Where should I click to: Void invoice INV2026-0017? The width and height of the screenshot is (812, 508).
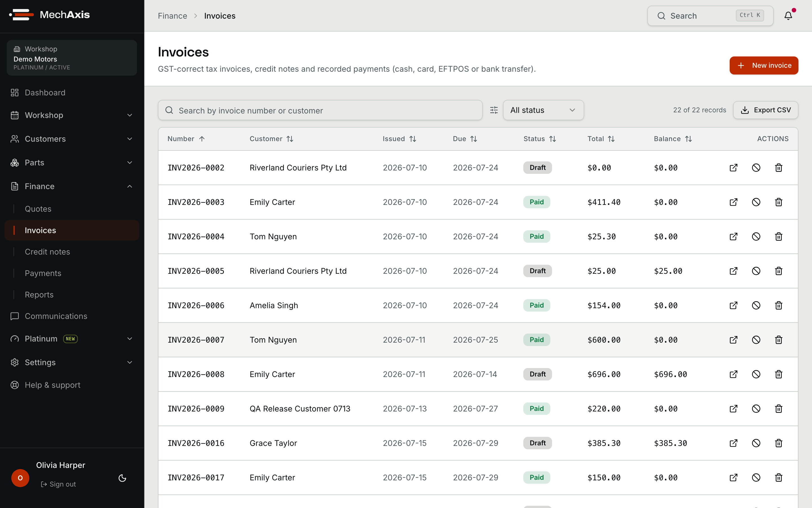756,478
